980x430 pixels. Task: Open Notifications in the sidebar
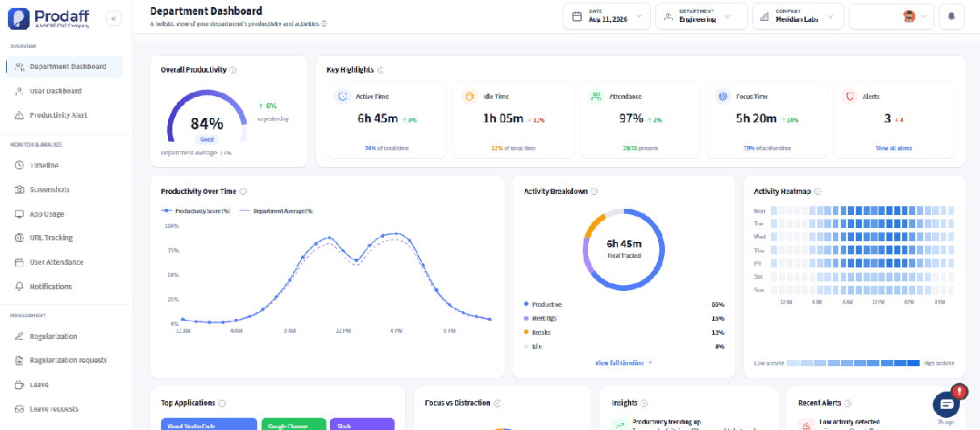(x=65, y=287)
